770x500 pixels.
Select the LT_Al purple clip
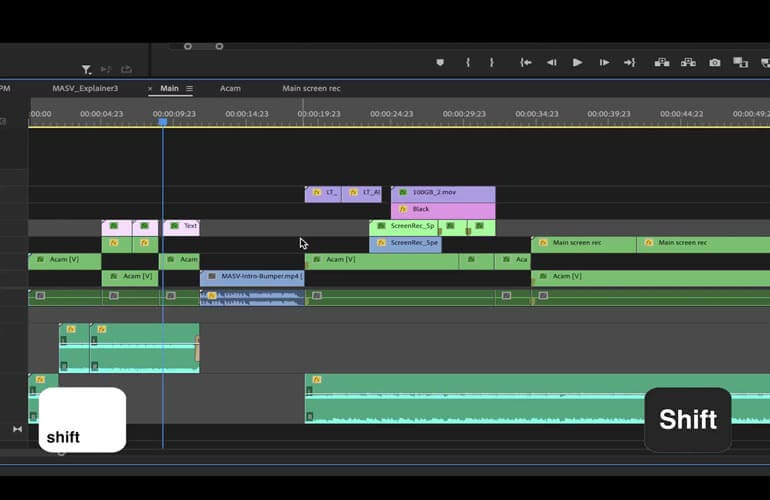361,194
